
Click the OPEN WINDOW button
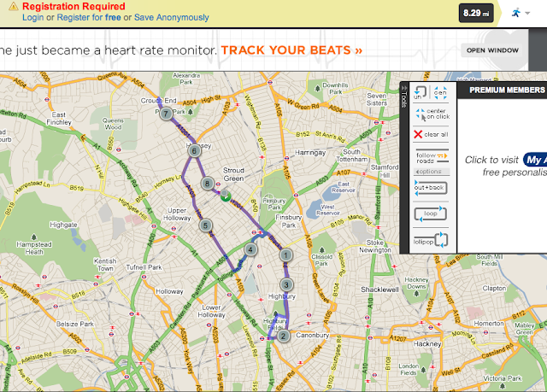(x=492, y=50)
